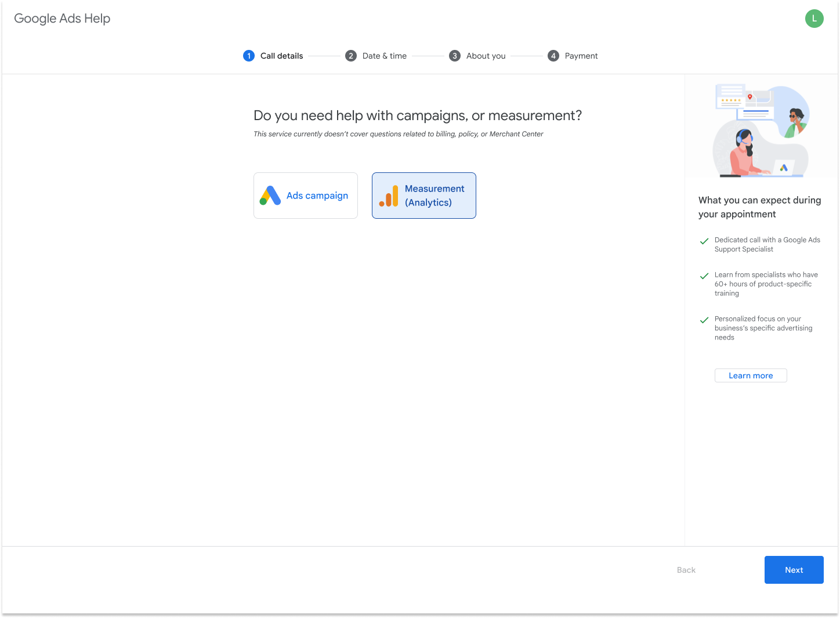Click Dedicated call with Support Specialist text
Viewport: 840px width, 618px height.
point(767,244)
